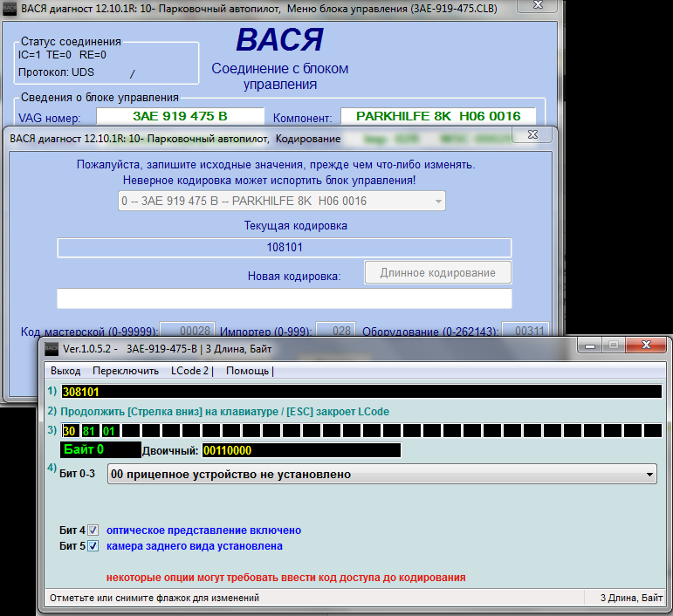Screen dimensions: 673x616
Task: Maximize the LCode window
Action: (x=612, y=346)
